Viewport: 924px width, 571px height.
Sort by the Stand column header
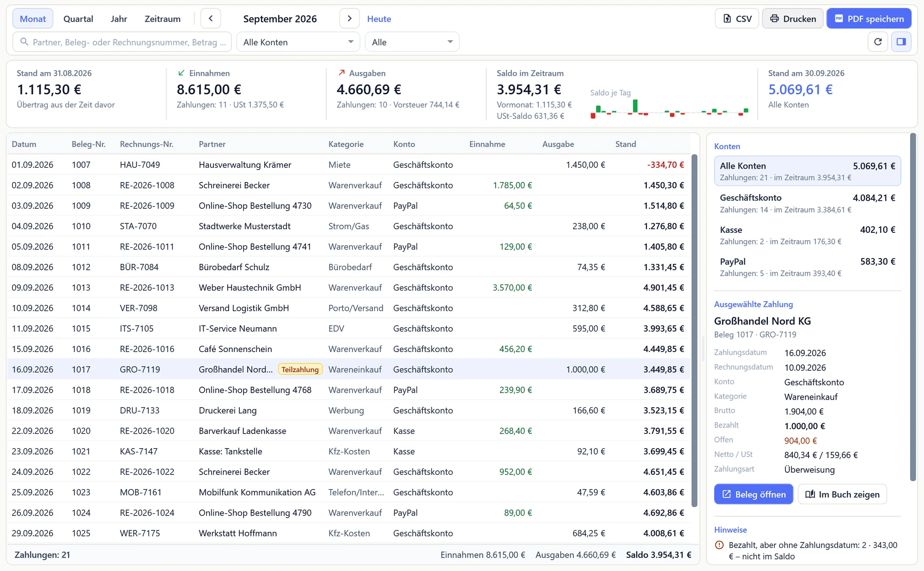[626, 144]
